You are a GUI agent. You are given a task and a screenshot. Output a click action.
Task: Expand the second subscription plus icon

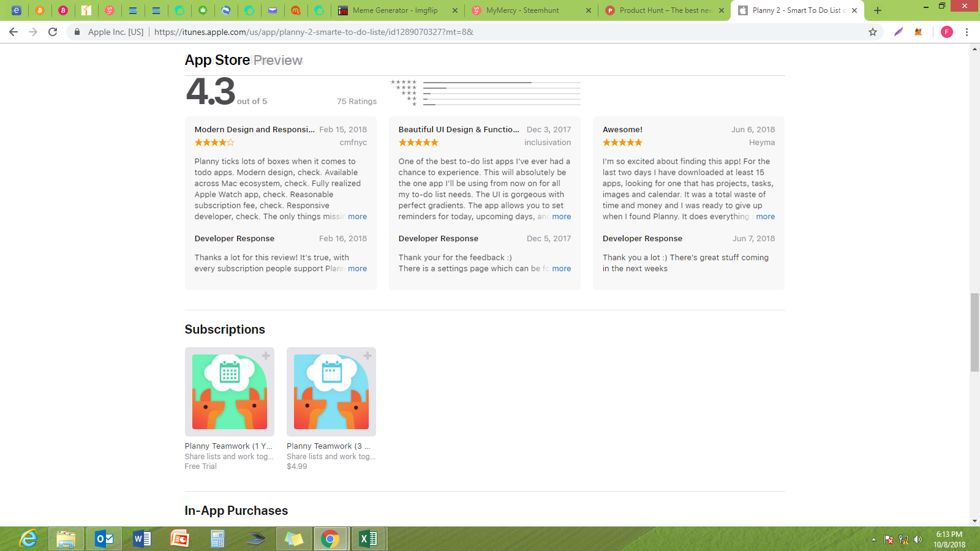(x=367, y=356)
